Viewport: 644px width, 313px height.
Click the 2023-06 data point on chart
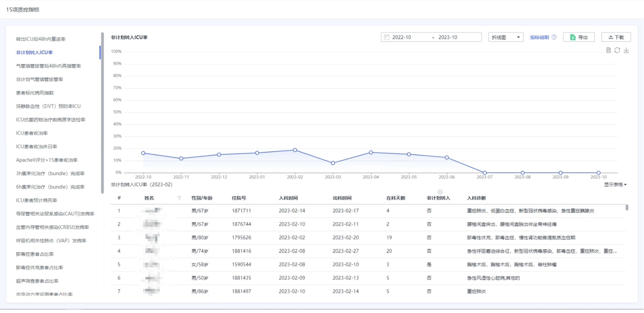pos(447,157)
